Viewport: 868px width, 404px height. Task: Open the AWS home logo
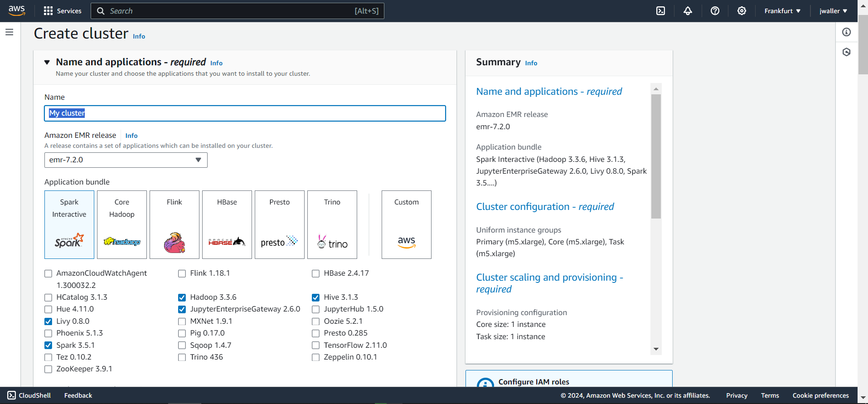click(x=17, y=11)
